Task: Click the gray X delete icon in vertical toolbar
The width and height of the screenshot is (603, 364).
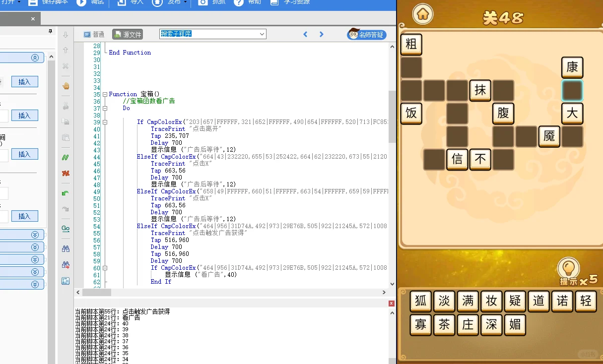Action: [x=66, y=66]
